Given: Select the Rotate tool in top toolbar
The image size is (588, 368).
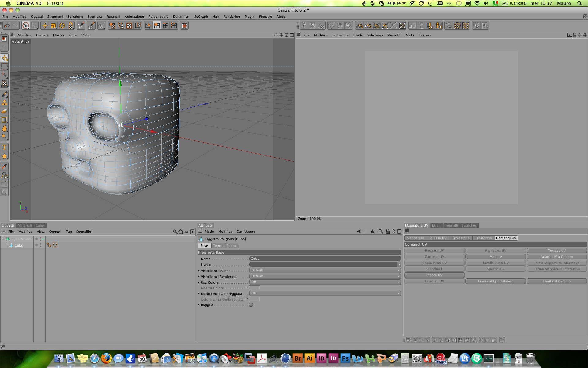Looking at the screenshot, I should (62, 26).
